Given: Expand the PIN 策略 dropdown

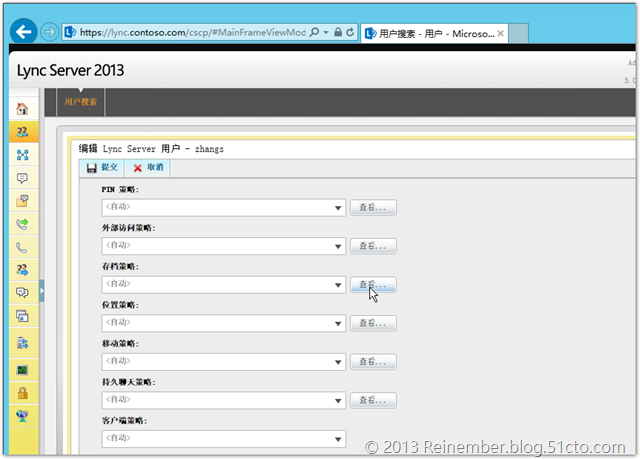Looking at the screenshot, I should (x=339, y=207).
